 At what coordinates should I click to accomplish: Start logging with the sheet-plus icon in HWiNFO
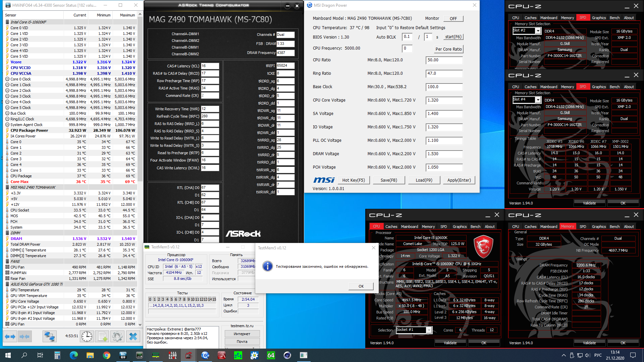(102, 336)
